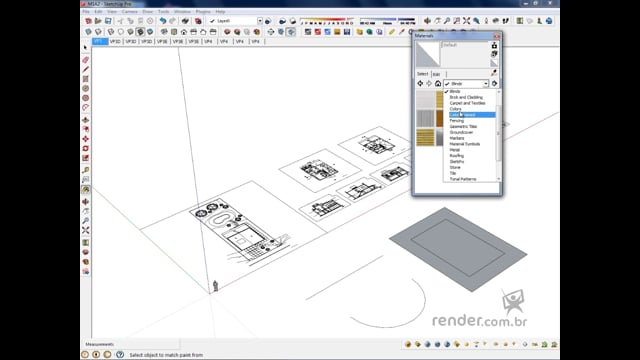Open the Tools menu
This screenshot has height=360, width=640.
[x=163, y=12]
